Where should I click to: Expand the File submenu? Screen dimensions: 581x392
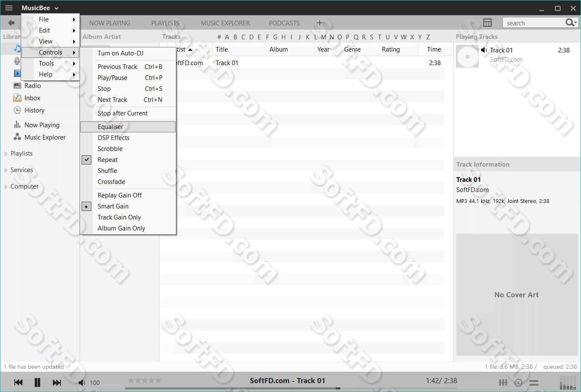(x=50, y=19)
